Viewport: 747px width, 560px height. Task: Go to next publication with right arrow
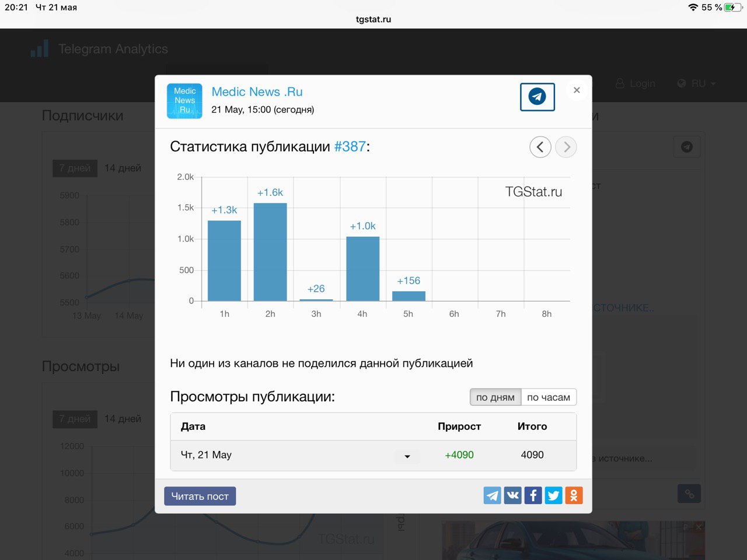click(x=566, y=147)
